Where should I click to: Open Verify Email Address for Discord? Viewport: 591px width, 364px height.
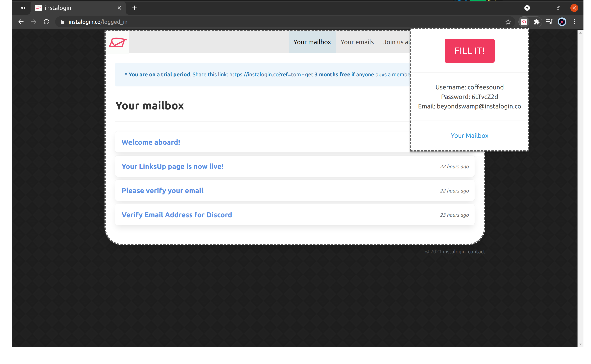pos(177,215)
